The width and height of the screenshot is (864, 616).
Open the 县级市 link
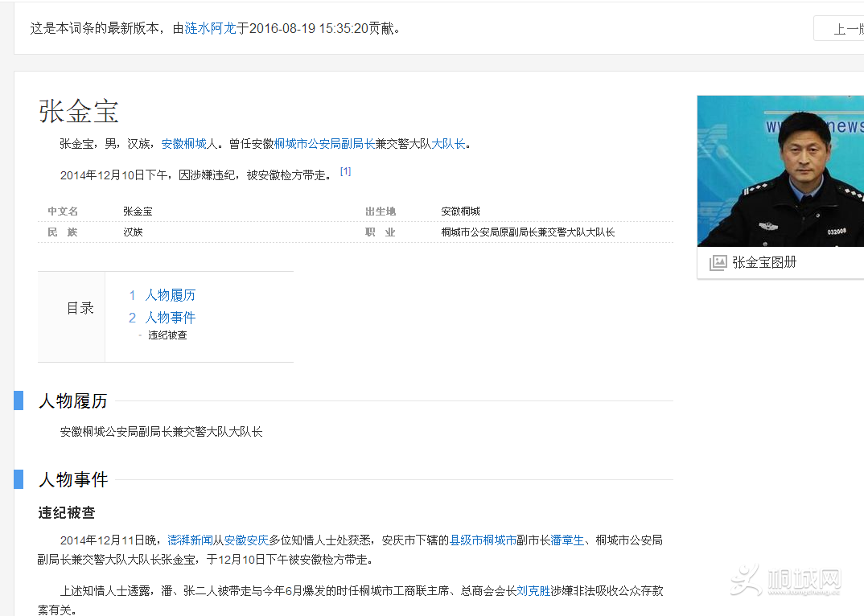(x=466, y=540)
